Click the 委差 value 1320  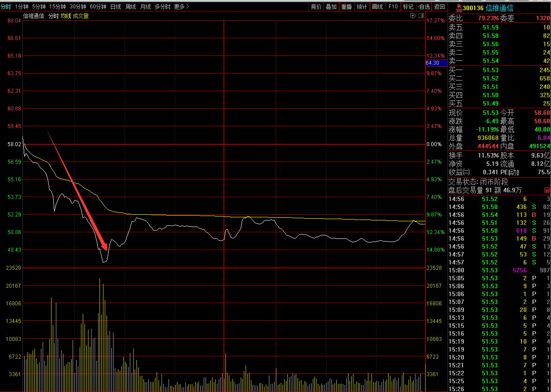(543, 18)
